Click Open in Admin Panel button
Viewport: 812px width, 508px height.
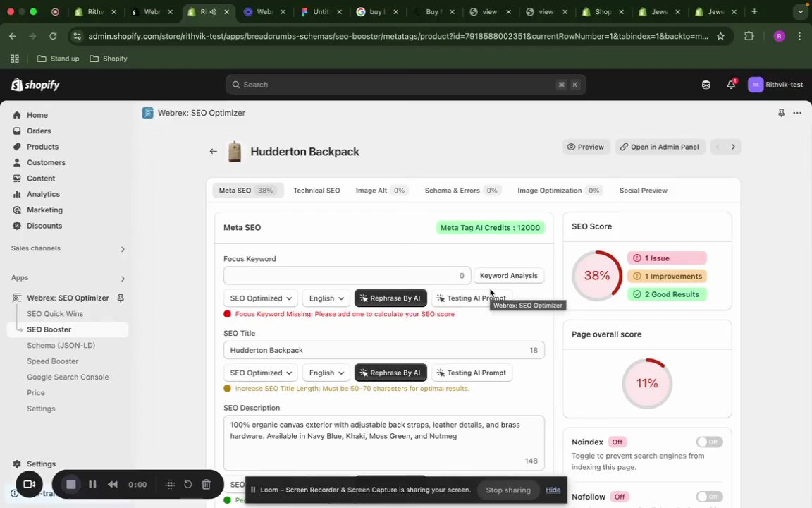[x=660, y=147]
